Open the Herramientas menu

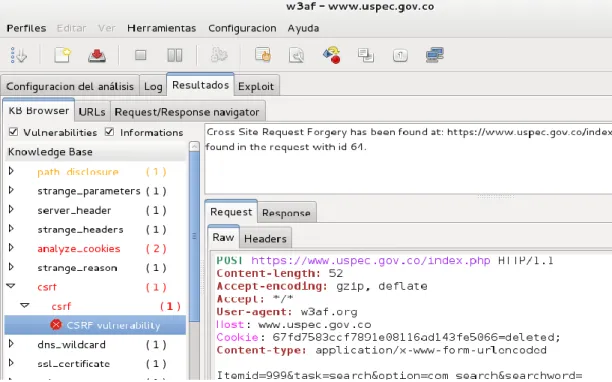coord(162,28)
